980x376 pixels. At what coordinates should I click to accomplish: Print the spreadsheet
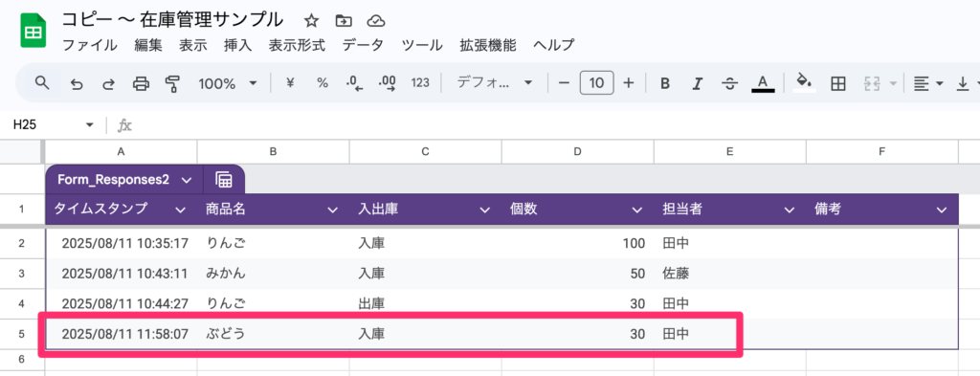[x=142, y=83]
